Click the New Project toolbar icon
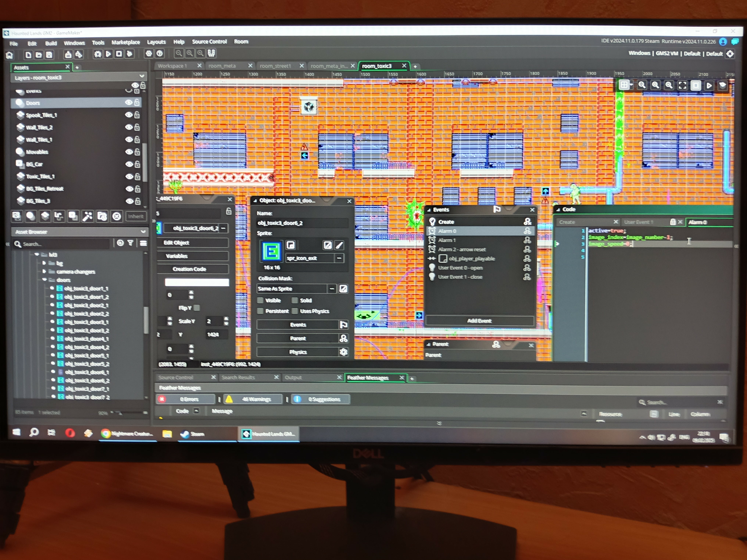 point(28,55)
